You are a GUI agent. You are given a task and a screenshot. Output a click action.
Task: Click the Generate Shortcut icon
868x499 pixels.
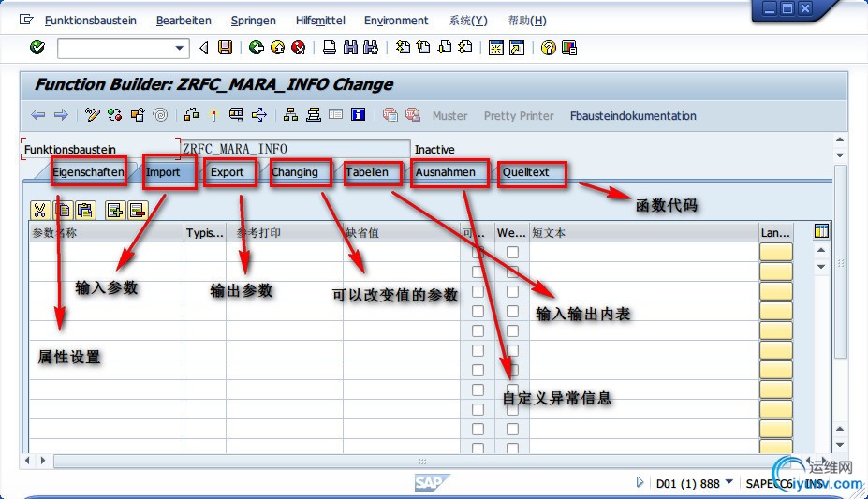click(517, 48)
